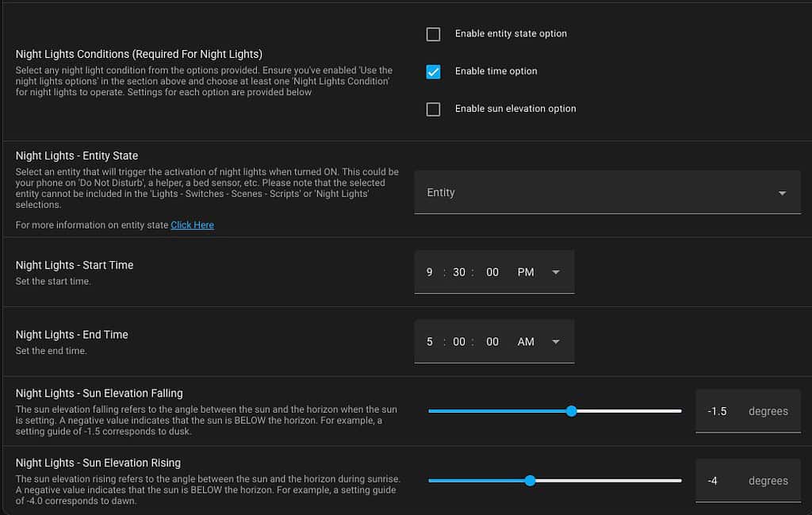Click the Entity dropdown arrow icon

pyautogui.click(x=782, y=194)
